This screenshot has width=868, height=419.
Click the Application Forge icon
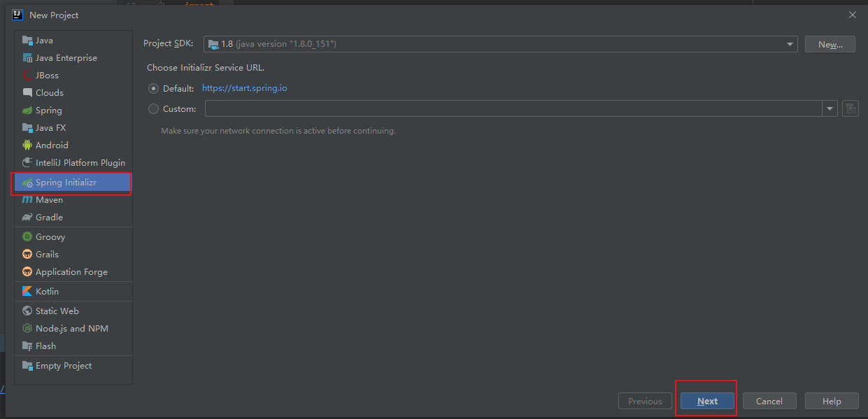pyautogui.click(x=27, y=272)
